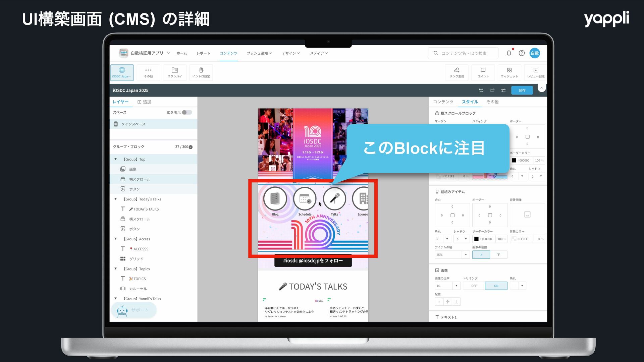Select the メインスペース row
Screen dimensions: 644x362
pos(153,124)
